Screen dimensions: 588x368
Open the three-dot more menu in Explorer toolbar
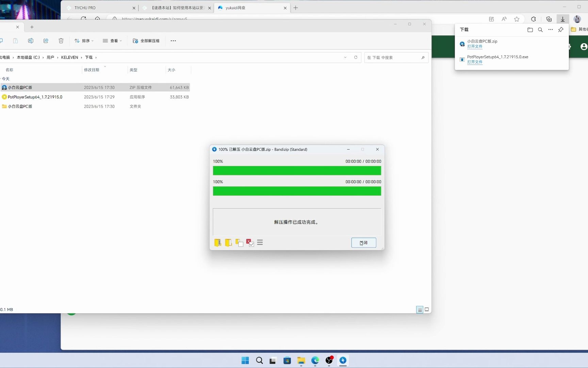point(173,41)
